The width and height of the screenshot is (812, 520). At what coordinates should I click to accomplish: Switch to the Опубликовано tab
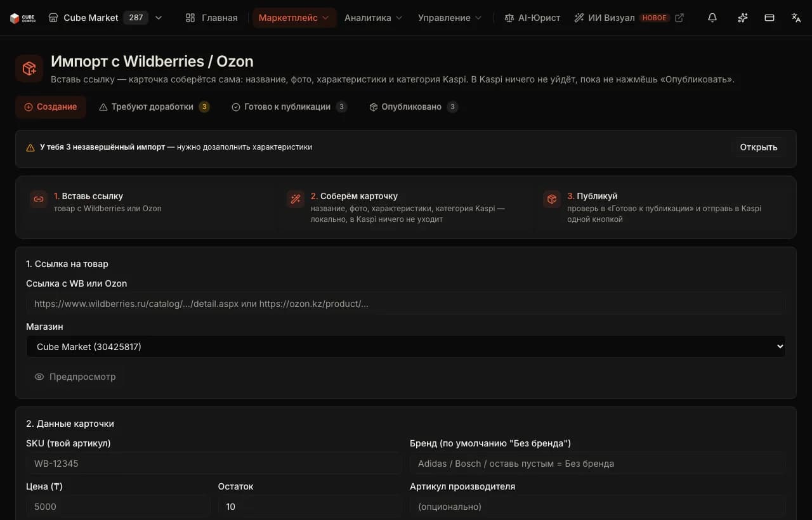[x=413, y=107]
